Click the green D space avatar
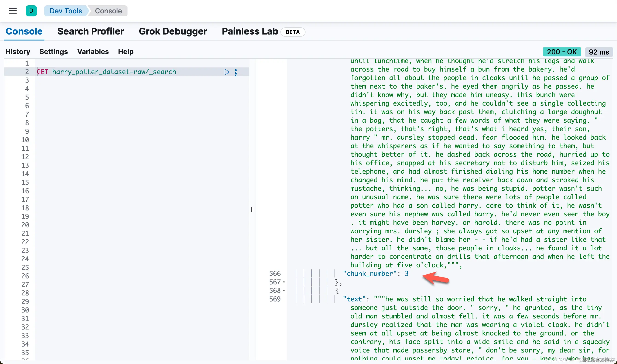 (x=31, y=11)
